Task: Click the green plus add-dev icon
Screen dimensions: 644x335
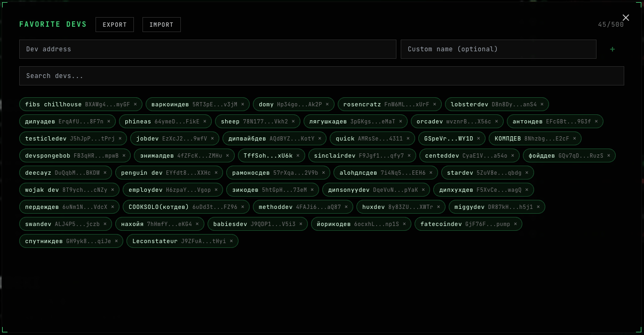Action: (x=613, y=49)
